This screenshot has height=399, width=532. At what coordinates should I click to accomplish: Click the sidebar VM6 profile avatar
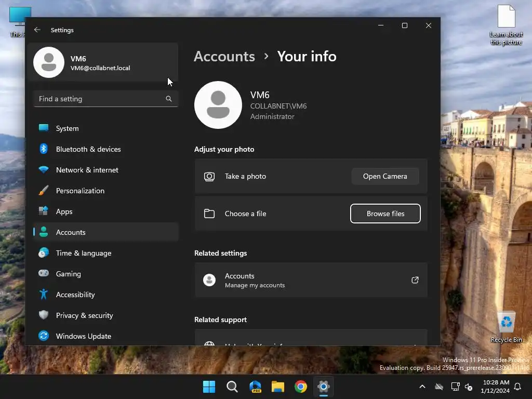pos(49,62)
